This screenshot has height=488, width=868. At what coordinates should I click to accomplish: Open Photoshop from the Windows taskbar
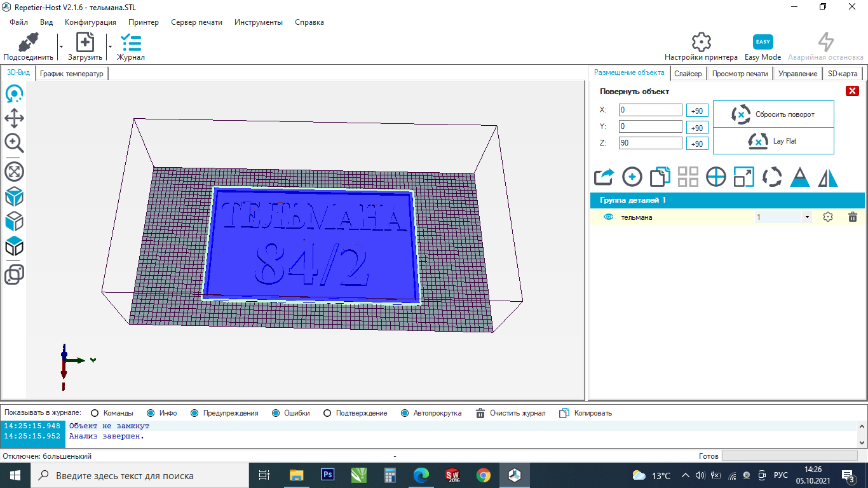329,475
